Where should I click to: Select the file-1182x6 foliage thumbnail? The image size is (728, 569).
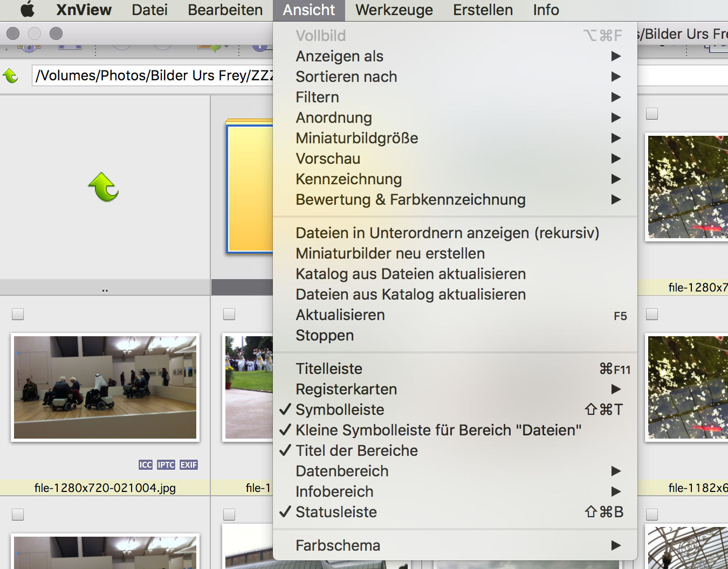pyautogui.click(x=687, y=387)
